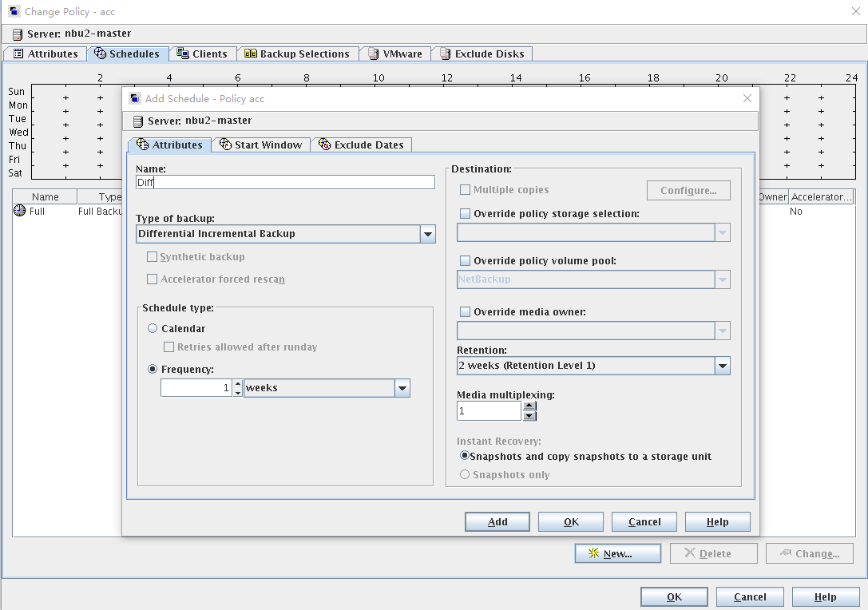Click the VMware tab icon

373,53
